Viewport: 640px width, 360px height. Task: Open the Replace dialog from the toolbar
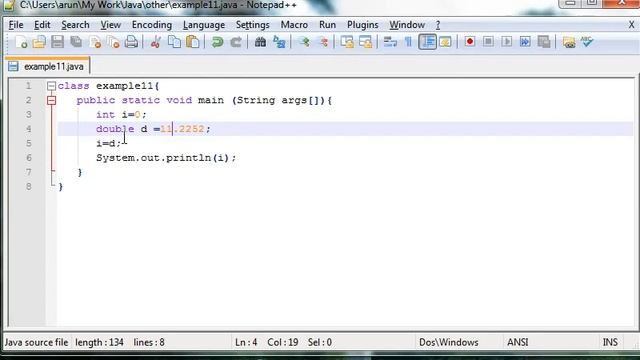pos(279,42)
